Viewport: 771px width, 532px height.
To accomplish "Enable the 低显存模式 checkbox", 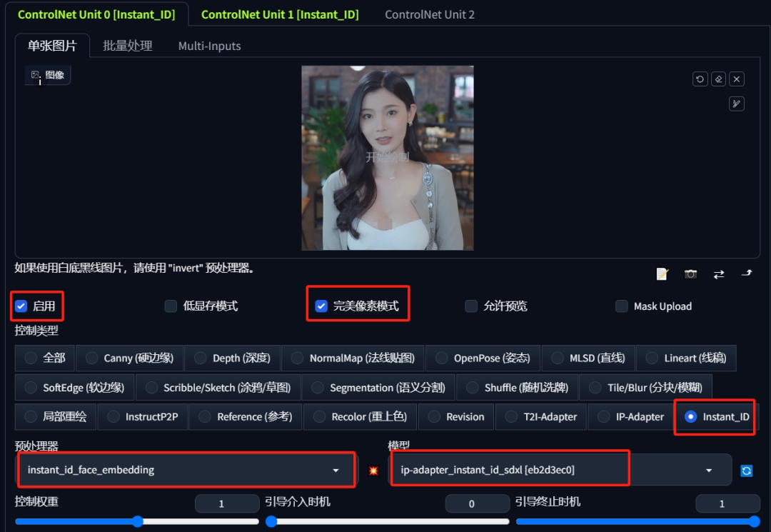I will pos(171,306).
